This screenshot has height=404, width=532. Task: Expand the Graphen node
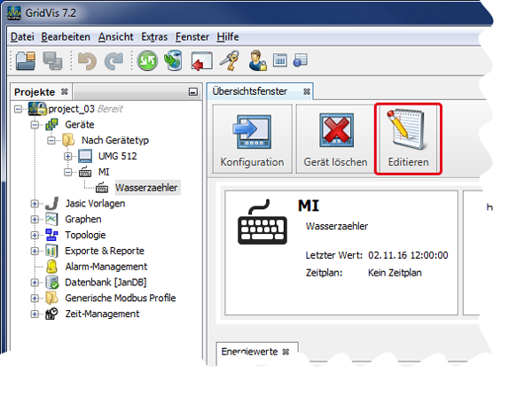click(35, 220)
